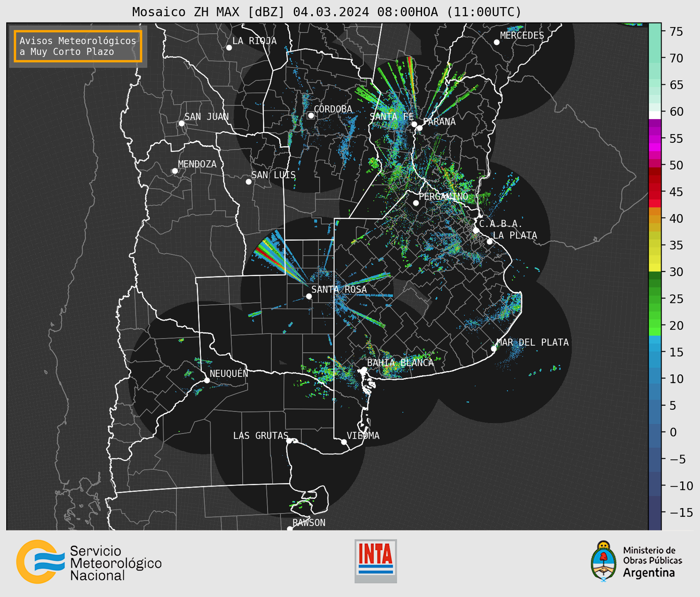Image resolution: width=700 pixels, height=597 pixels.
Task: Click the MENDOZA label text
Action: click(197, 164)
